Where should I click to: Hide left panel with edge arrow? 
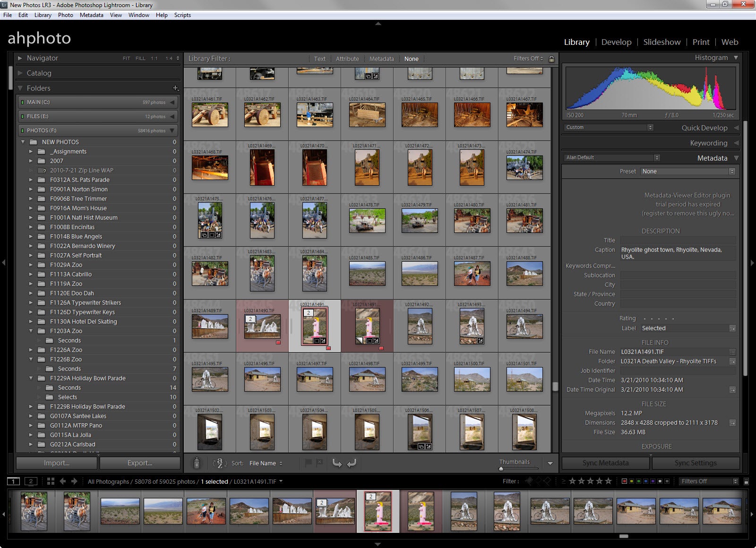click(x=3, y=262)
